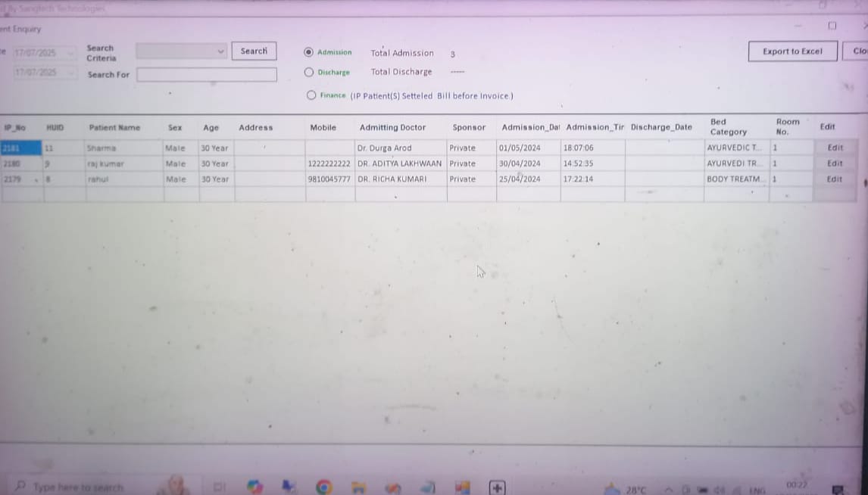Click Edit for patient raj kumar
Screen dimensions: 868x495
coord(835,163)
